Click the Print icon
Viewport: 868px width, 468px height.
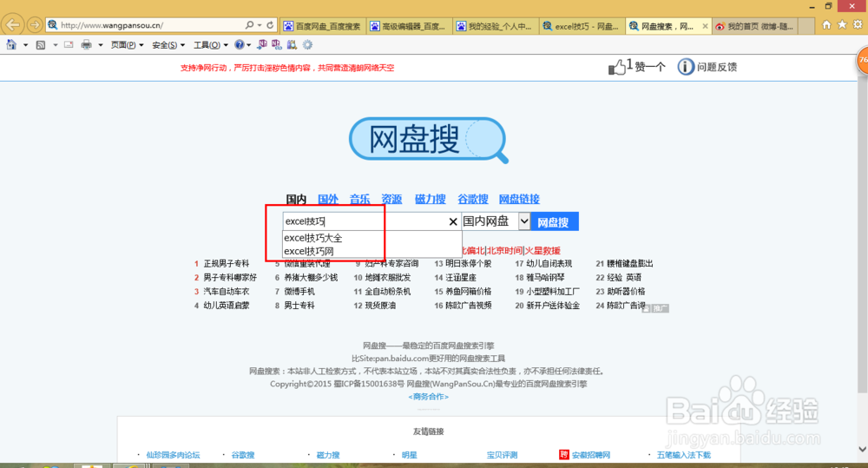[x=86, y=45]
